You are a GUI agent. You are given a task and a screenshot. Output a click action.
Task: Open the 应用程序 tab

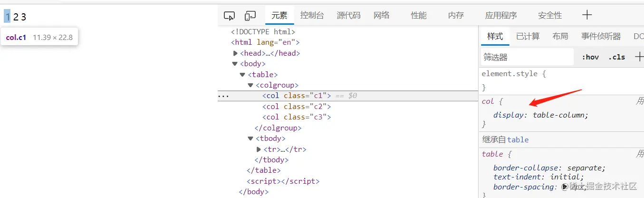(x=501, y=15)
